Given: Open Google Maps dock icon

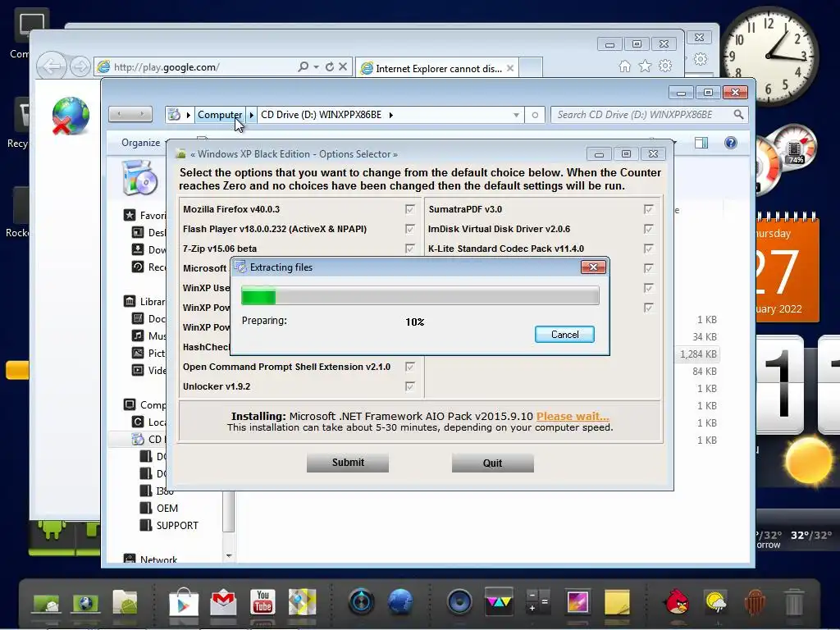Looking at the screenshot, I should tap(303, 601).
